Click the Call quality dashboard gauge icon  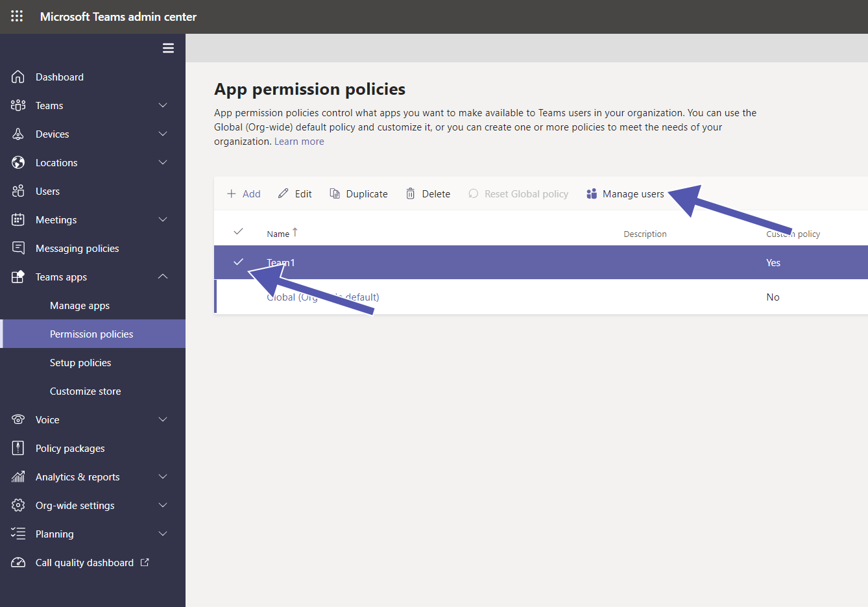[x=18, y=562]
